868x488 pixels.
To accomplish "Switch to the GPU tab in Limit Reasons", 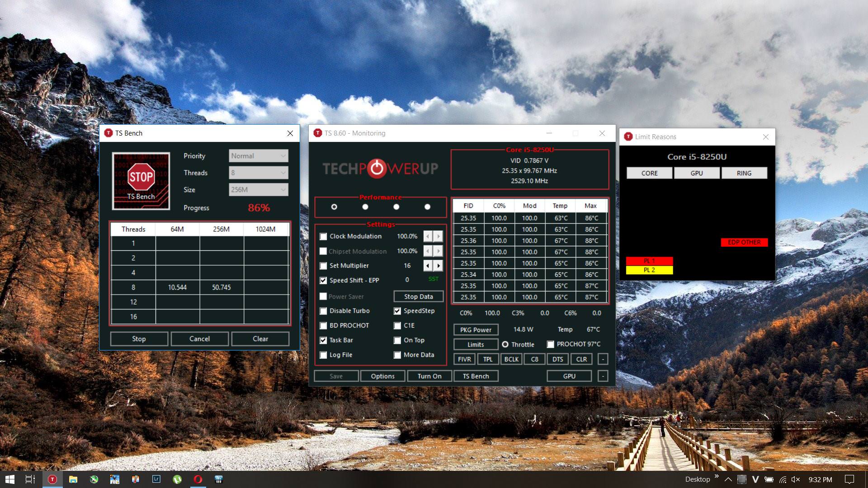I will pos(697,173).
